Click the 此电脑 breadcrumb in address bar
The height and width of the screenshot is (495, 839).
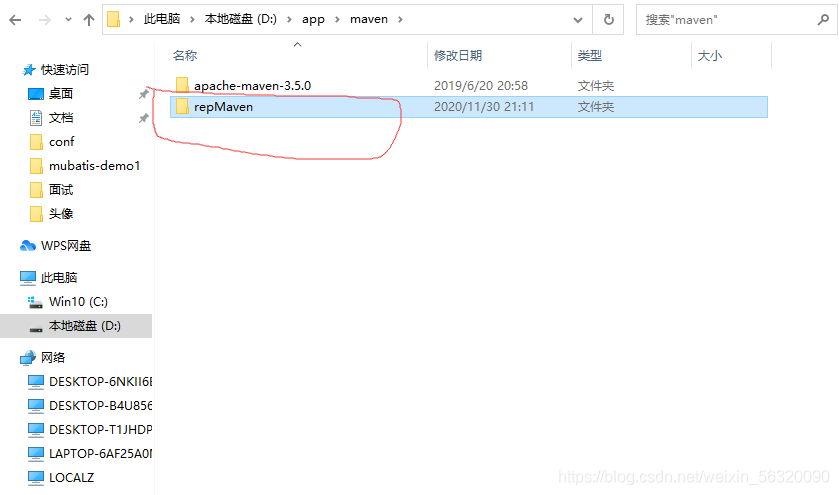coord(164,19)
